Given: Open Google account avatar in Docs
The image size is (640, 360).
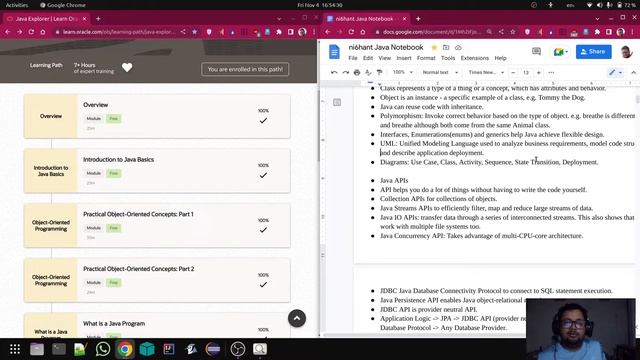Looking at the screenshot, I should coord(626,52).
